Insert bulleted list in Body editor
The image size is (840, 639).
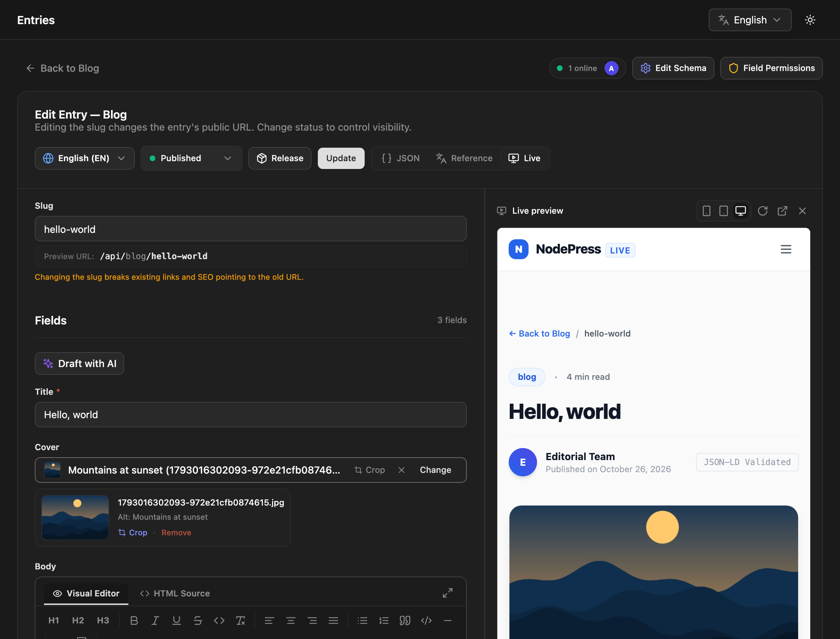tap(362, 621)
